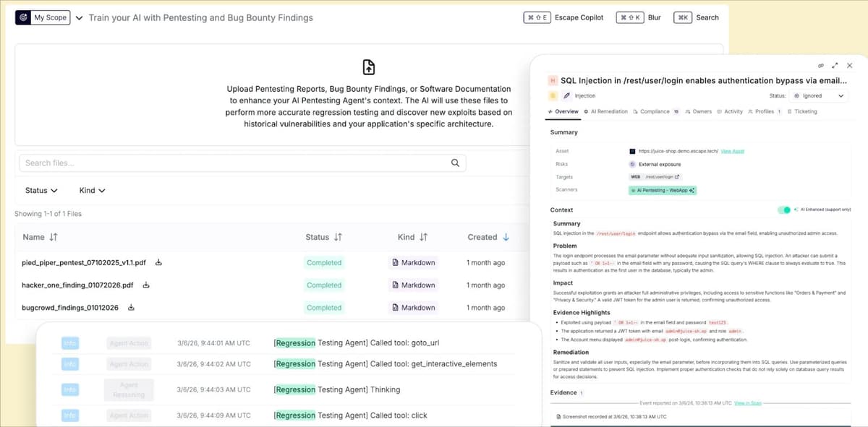
Task: Click the Completed status of bugcrowd file
Action: [x=324, y=307]
